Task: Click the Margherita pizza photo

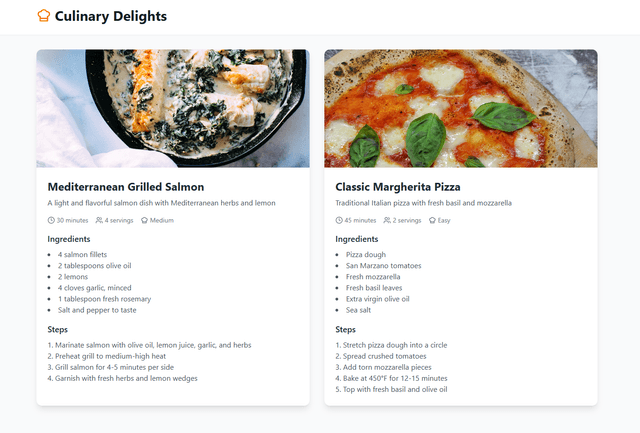Action: (x=461, y=109)
